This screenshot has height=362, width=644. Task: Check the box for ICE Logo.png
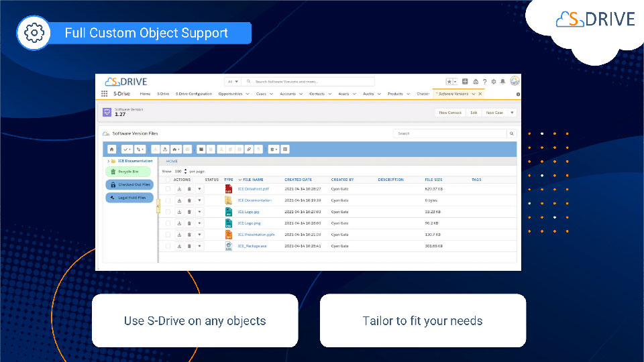pos(168,223)
